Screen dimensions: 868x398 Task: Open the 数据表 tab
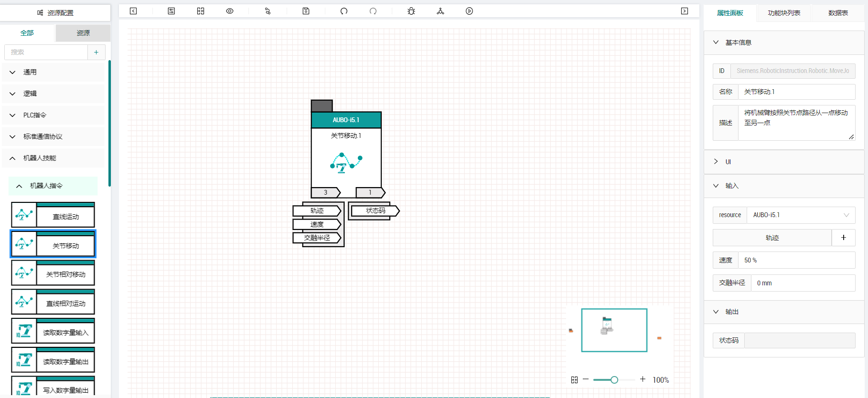838,13
